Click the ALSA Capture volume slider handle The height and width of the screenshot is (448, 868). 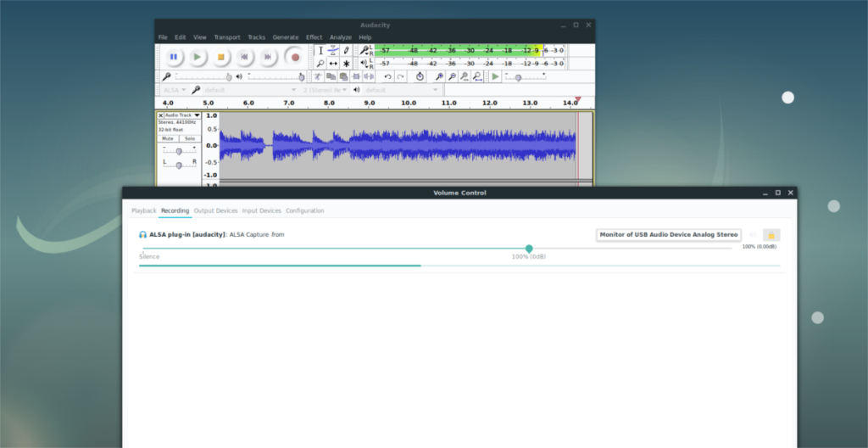click(529, 249)
